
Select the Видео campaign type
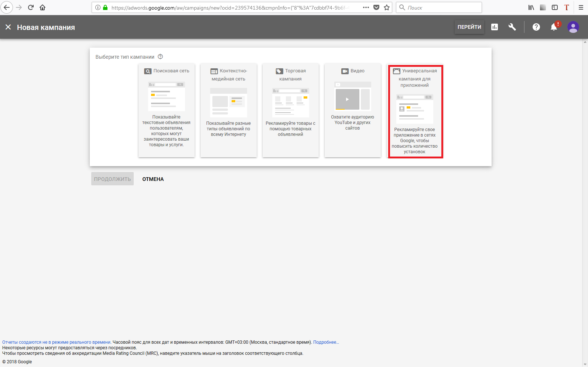(x=353, y=110)
